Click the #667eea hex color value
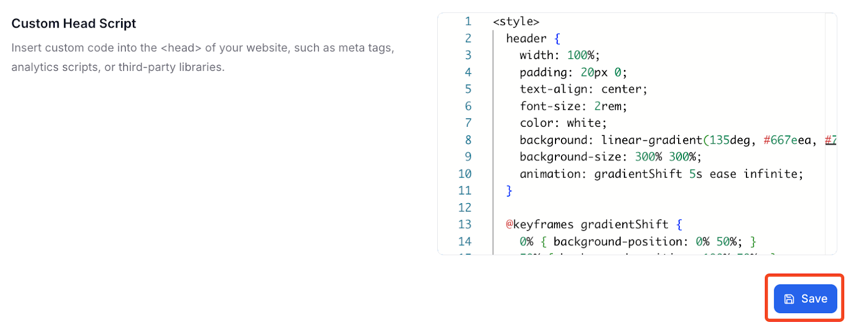This screenshot has height=331, width=868. [x=787, y=140]
